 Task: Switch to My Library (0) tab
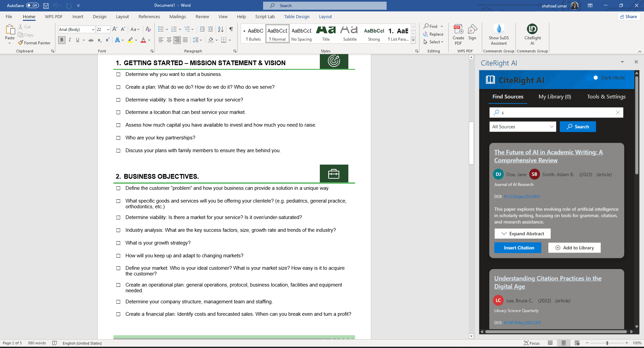[555, 97]
